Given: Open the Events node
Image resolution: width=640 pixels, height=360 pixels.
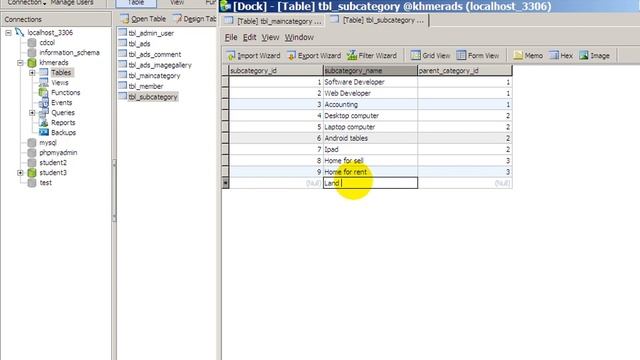Looking at the screenshot, I should pos(56,102).
